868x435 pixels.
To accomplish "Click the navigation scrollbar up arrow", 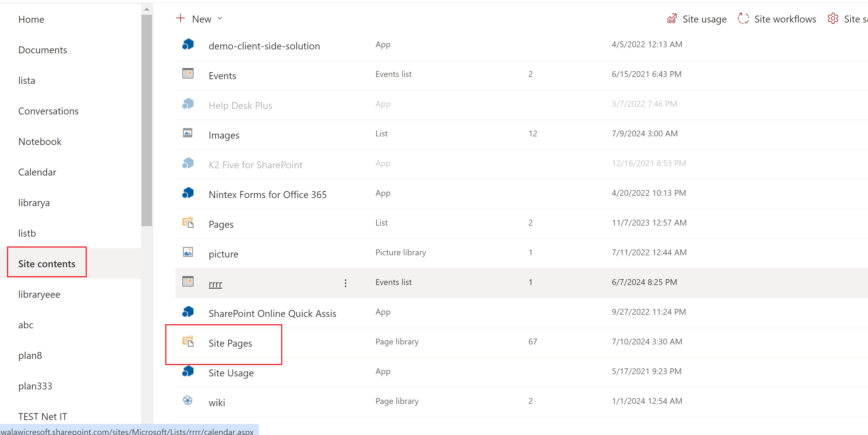I will 147,9.
